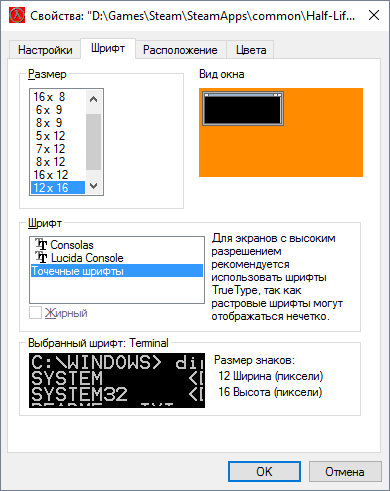Select the Consolas font
Screen dimensions: 390x491
pos(117,245)
